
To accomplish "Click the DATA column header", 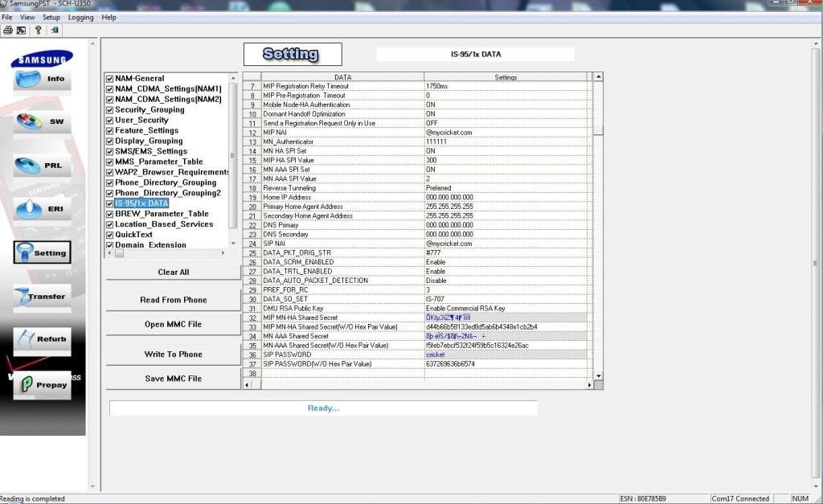I will [x=342, y=77].
